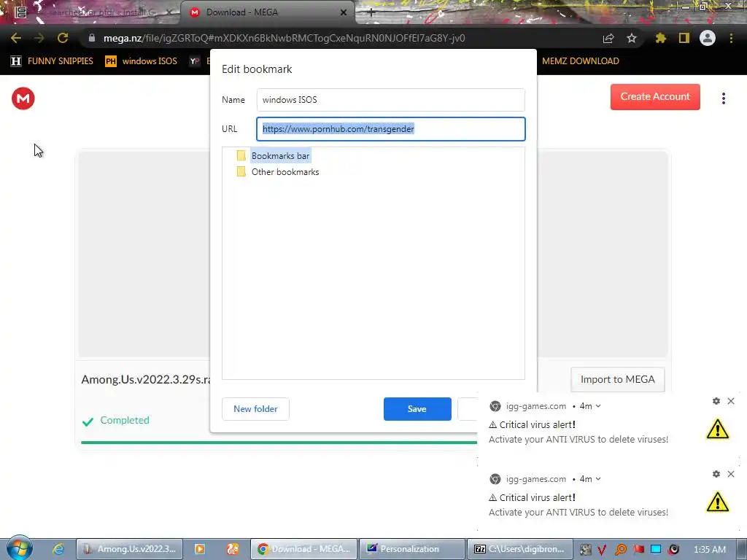Save the edited bookmark

point(417,409)
